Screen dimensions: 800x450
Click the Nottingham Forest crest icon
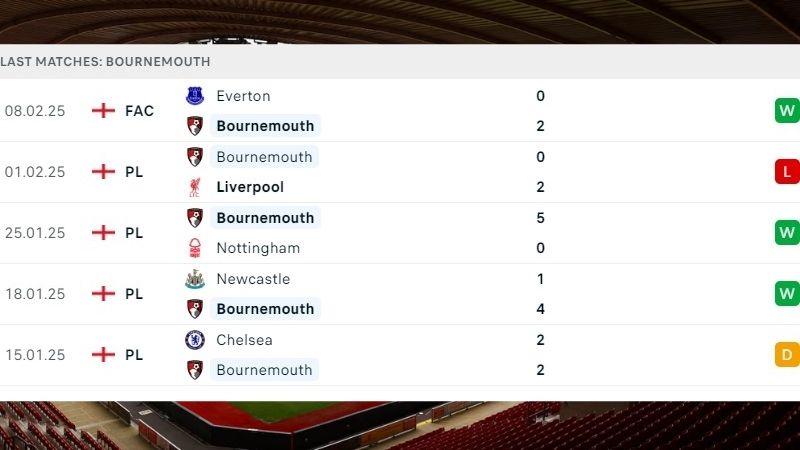(x=195, y=248)
